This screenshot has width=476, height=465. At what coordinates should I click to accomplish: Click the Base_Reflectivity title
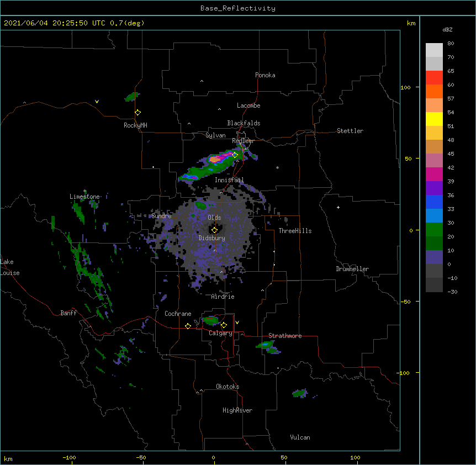238,8
